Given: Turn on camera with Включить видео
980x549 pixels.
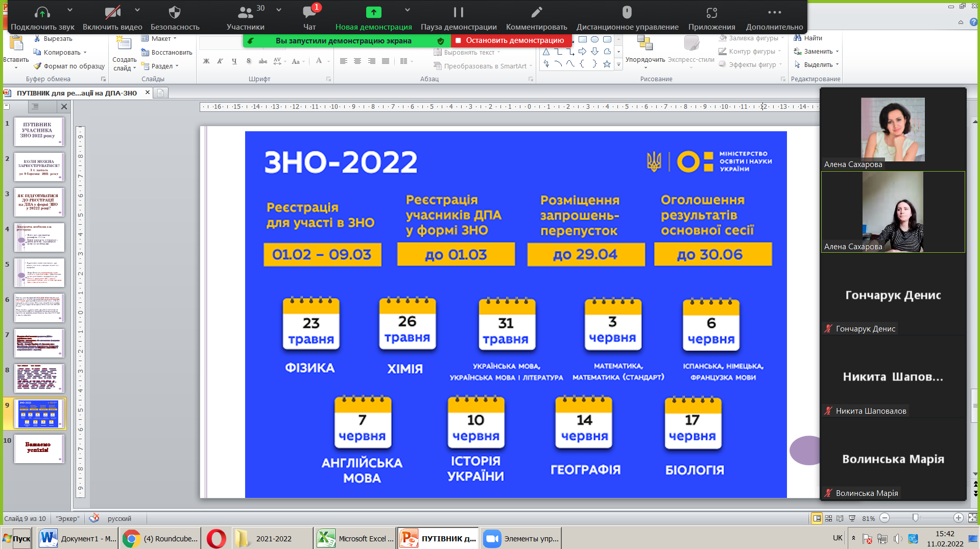Looking at the screenshot, I should [112, 13].
